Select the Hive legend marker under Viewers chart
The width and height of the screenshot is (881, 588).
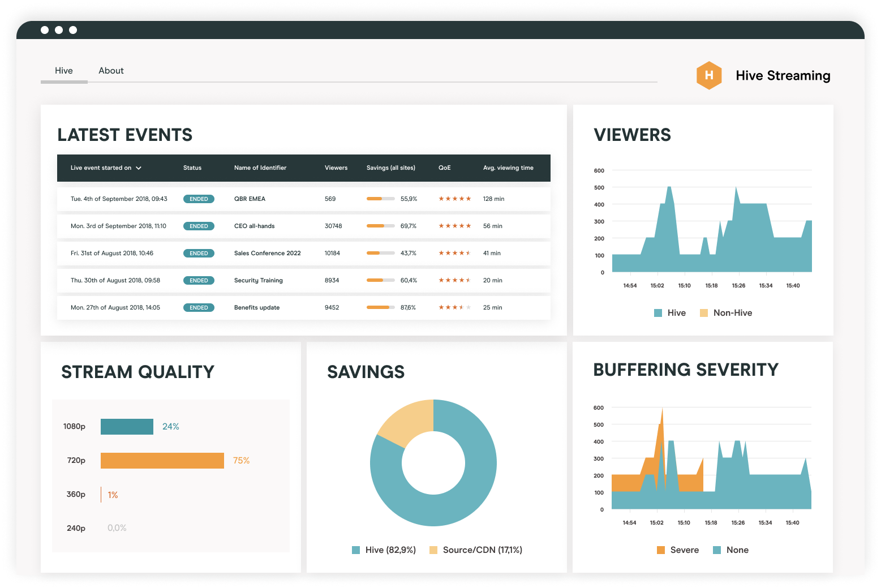[x=657, y=312]
